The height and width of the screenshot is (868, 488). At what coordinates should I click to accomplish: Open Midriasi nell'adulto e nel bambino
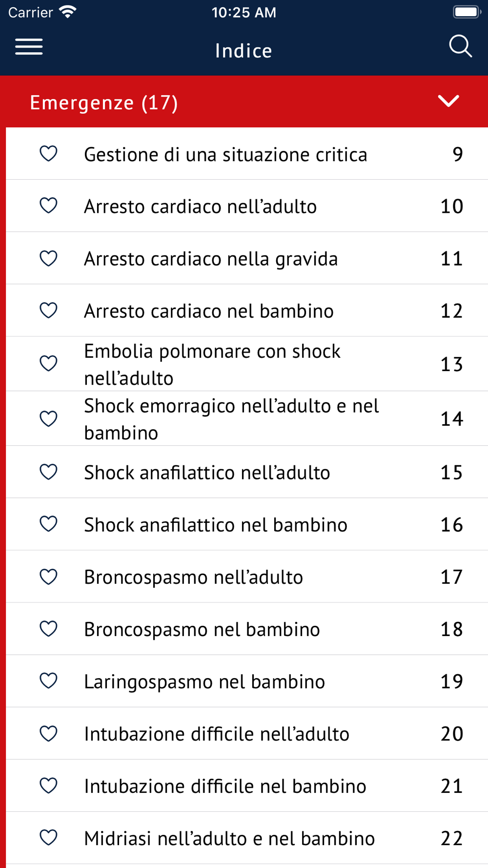[229, 838]
